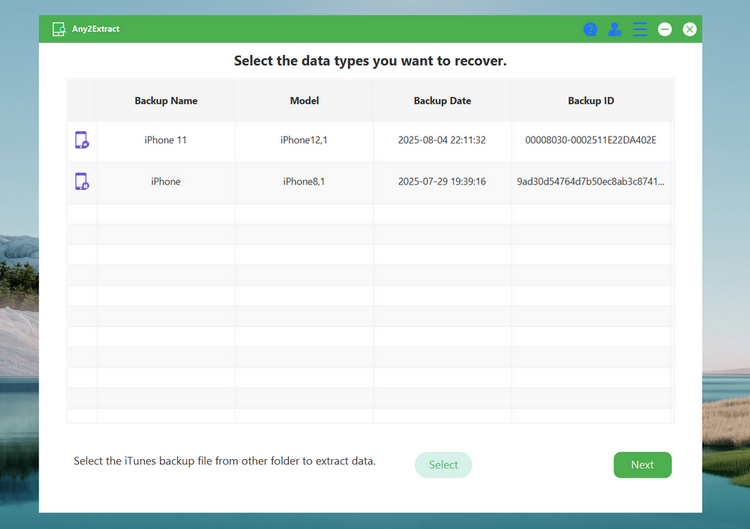Click the 2025-07-29 19:39:16 backup date
This screenshot has height=529, width=750.
click(x=442, y=182)
